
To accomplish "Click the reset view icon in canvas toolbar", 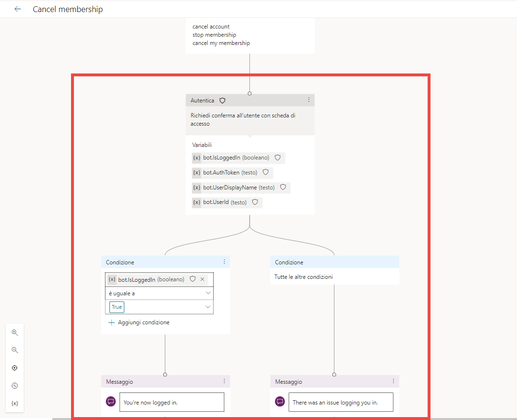I will (14, 386).
